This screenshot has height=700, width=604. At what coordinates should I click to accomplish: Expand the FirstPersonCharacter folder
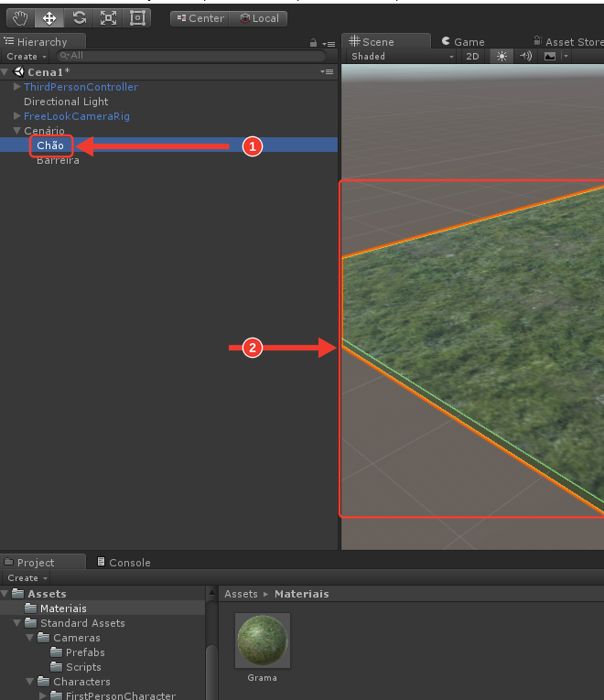[42, 695]
